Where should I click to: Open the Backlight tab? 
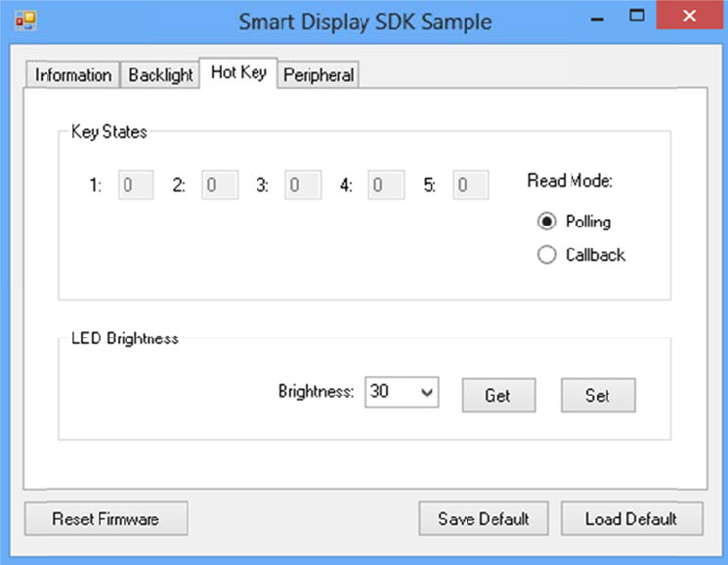[x=160, y=74]
